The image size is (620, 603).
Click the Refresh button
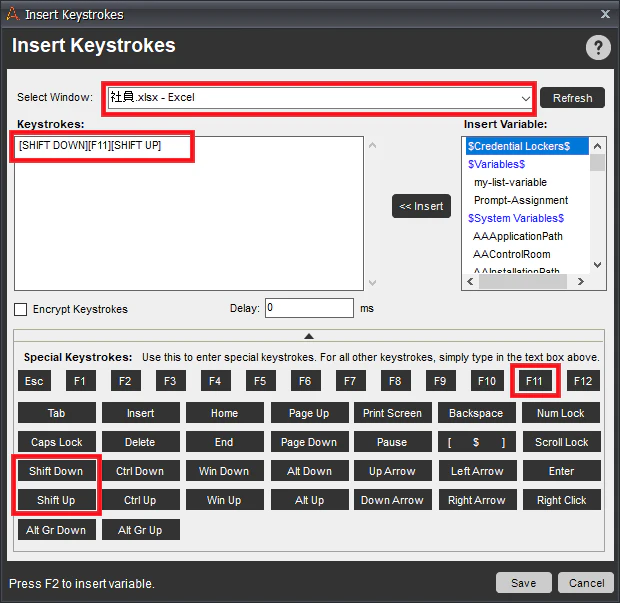point(572,98)
